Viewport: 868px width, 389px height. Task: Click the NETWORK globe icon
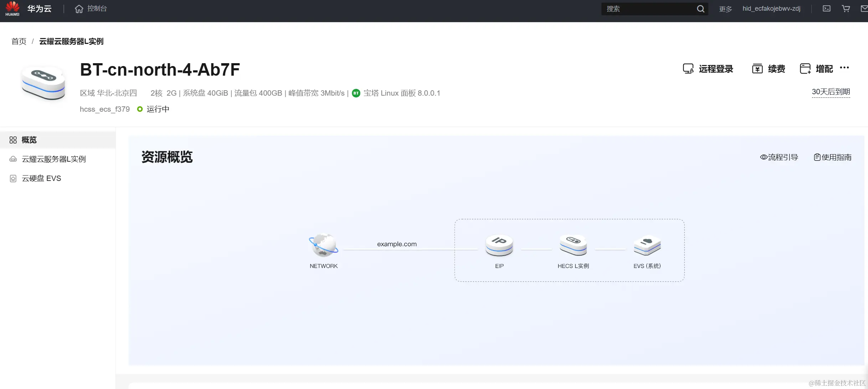click(x=323, y=246)
